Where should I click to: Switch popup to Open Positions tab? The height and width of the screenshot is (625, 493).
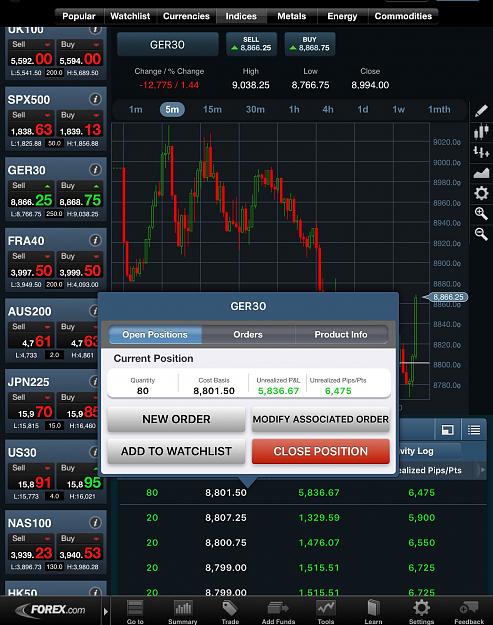pos(155,334)
